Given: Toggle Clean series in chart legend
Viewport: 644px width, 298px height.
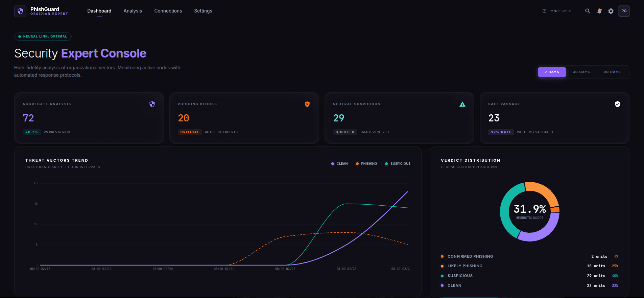Looking at the screenshot, I should point(339,164).
